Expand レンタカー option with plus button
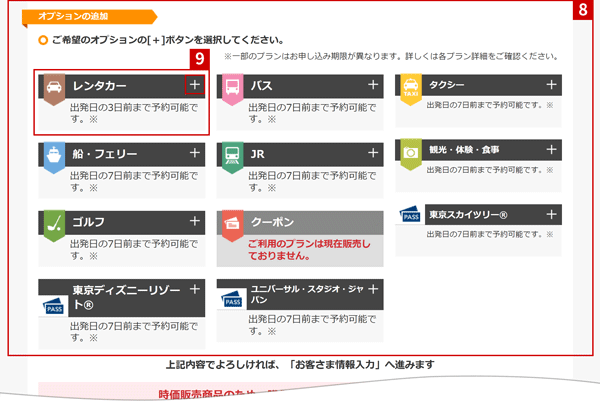 pyautogui.click(x=195, y=86)
